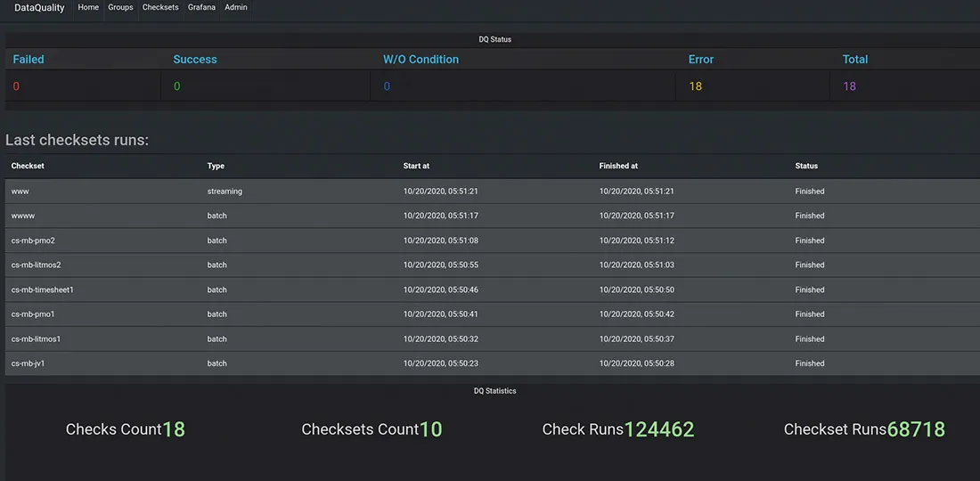Viewport: 980px width, 481px height.
Task: Select the www streaming checkset row
Action: pyautogui.click(x=20, y=192)
